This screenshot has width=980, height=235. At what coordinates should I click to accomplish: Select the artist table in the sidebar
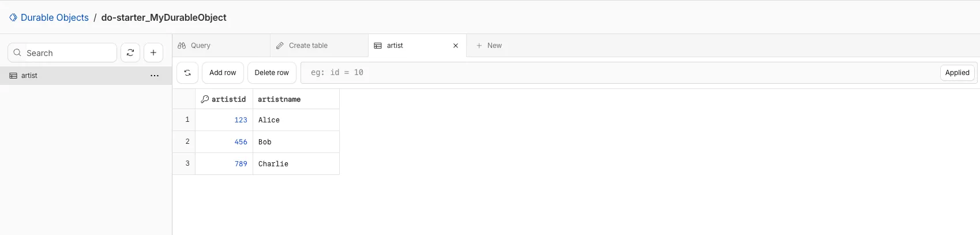point(29,76)
